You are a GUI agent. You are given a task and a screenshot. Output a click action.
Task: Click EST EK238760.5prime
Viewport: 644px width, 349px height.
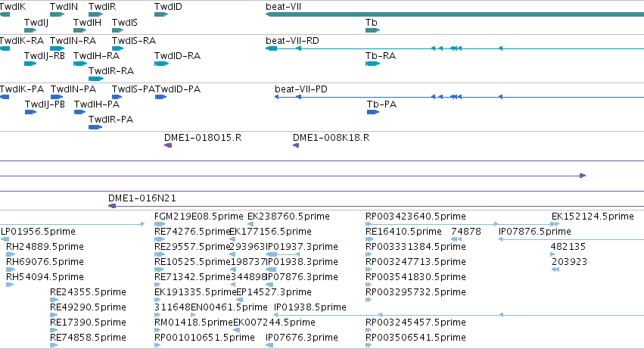point(288,217)
